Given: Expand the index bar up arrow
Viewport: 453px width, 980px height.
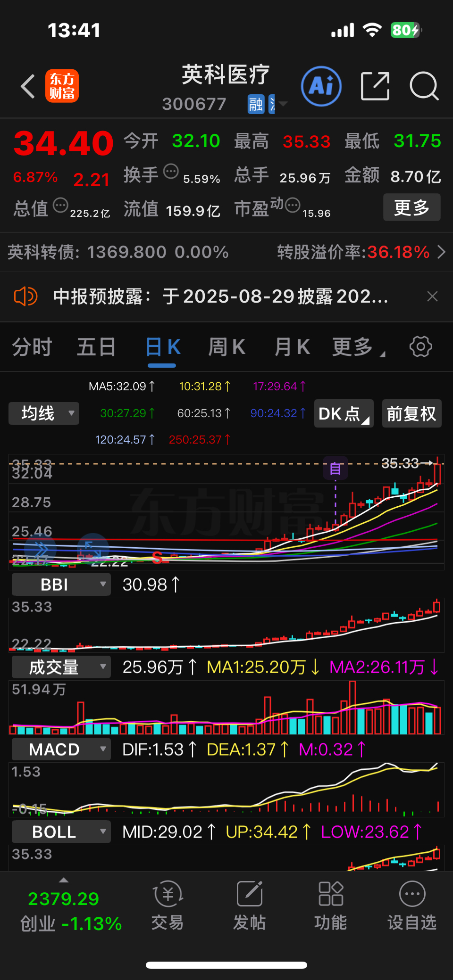Looking at the screenshot, I should click(x=64, y=880).
